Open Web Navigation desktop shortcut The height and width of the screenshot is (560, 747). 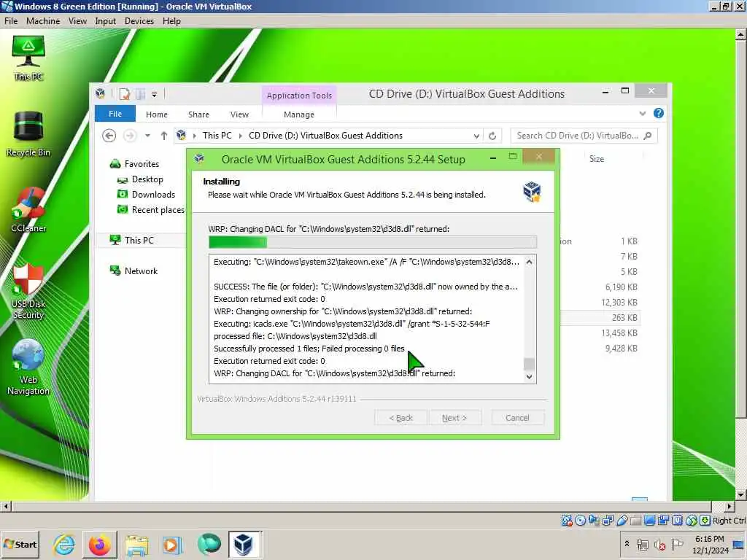pos(28,367)
